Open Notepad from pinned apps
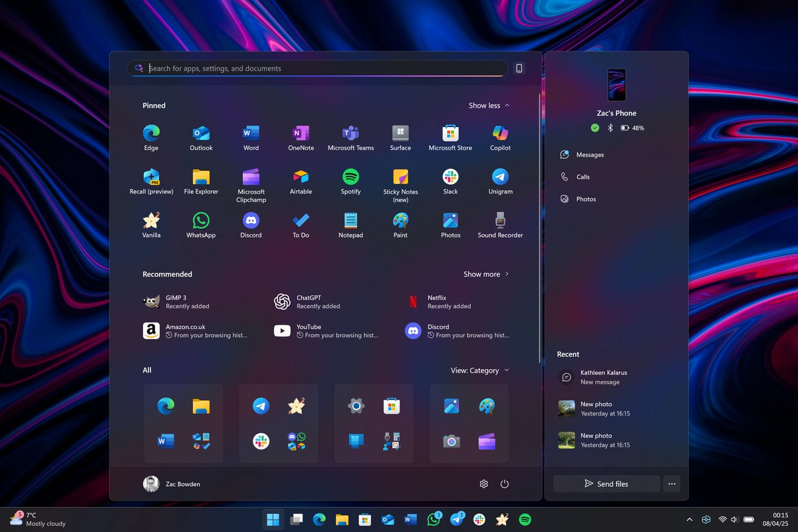The width and height of the screenshot is (798, 532). pyautogui.click(x=350, y=225)
